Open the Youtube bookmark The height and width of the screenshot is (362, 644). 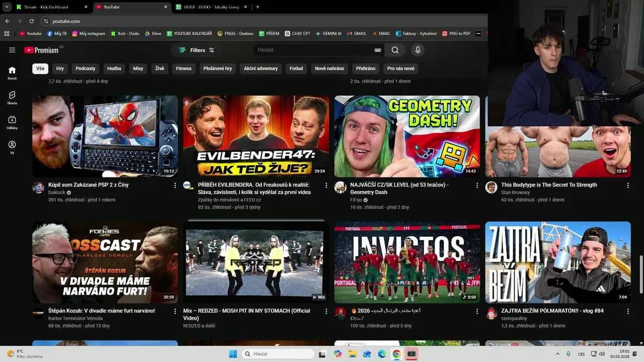pos(30,34)
